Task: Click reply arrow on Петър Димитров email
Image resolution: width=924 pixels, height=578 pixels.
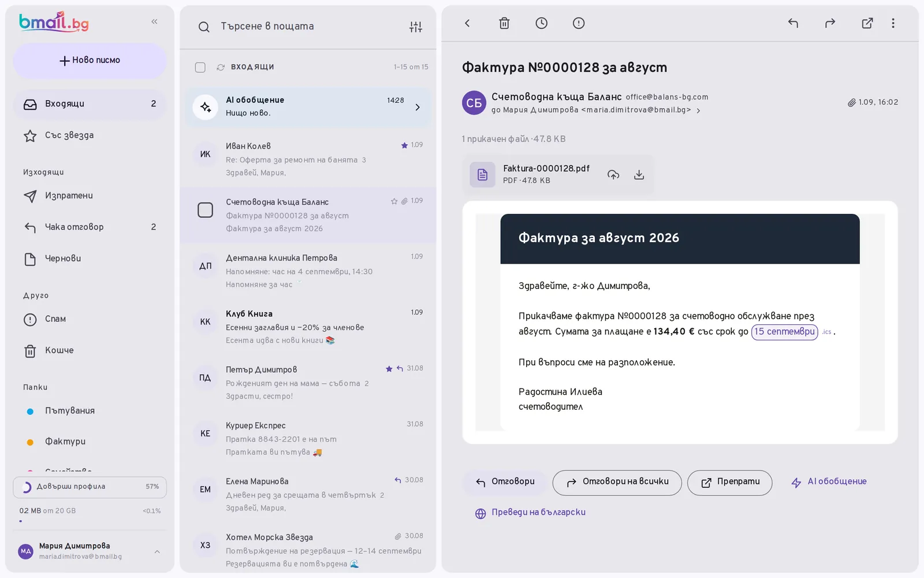Action: click(400, 369)
